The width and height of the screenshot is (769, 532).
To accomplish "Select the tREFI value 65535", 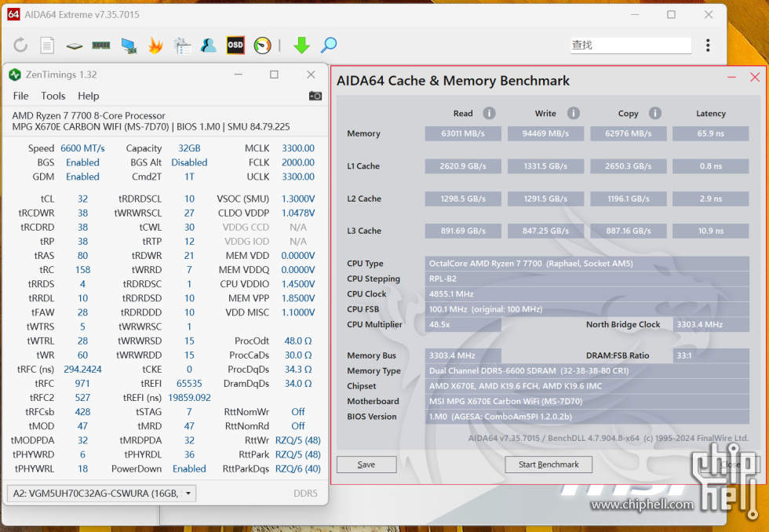I will (x=189, y=384).
